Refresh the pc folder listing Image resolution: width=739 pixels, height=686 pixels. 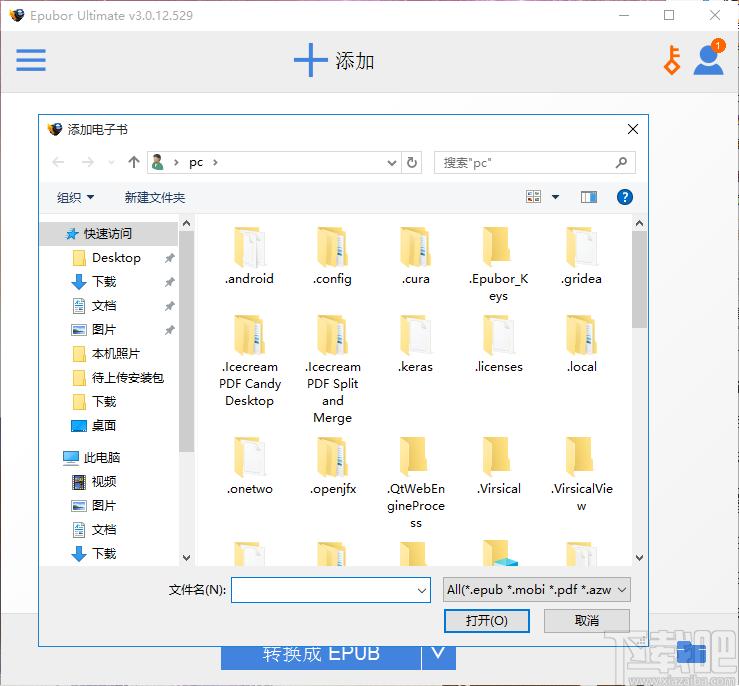click(x=411, y=163)
